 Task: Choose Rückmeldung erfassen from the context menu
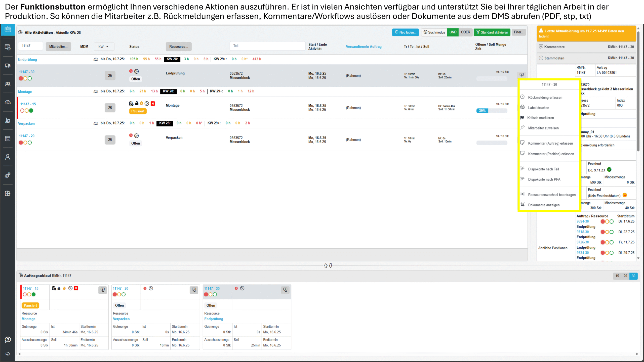point(545,98)
